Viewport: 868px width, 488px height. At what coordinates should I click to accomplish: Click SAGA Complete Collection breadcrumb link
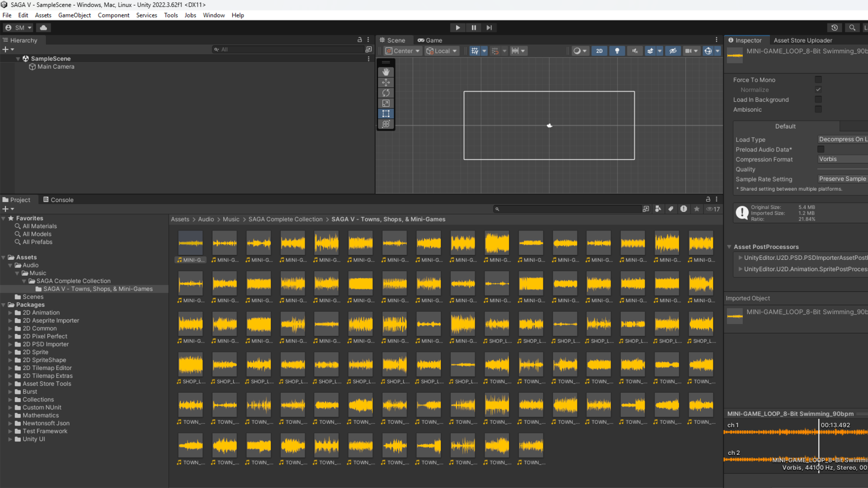pos(285,219)
